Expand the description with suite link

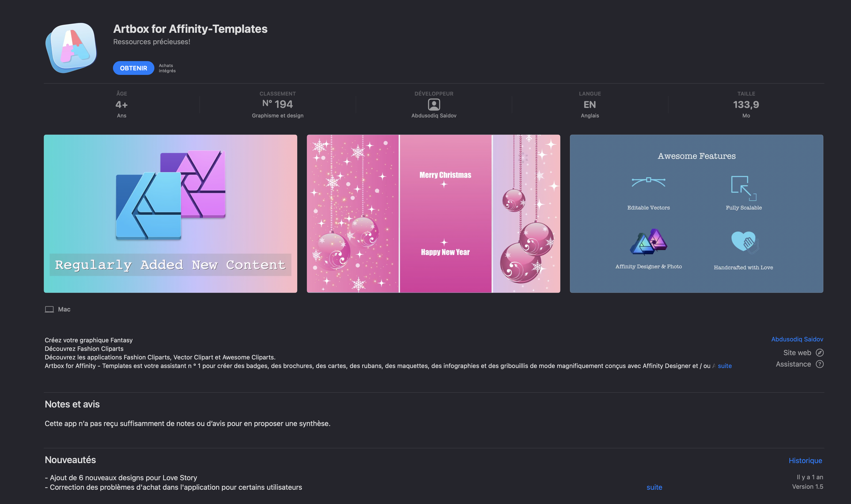pos(725,366)
